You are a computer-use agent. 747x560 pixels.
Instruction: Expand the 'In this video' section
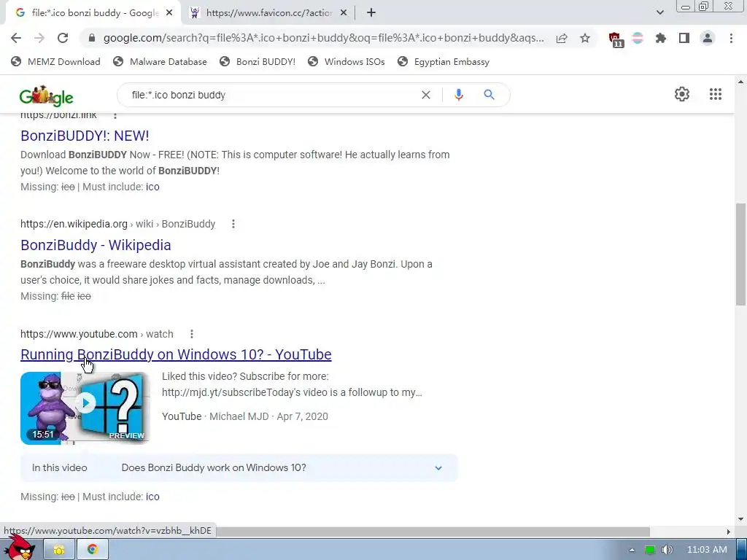pyautogui.click(x=438, y=468)
